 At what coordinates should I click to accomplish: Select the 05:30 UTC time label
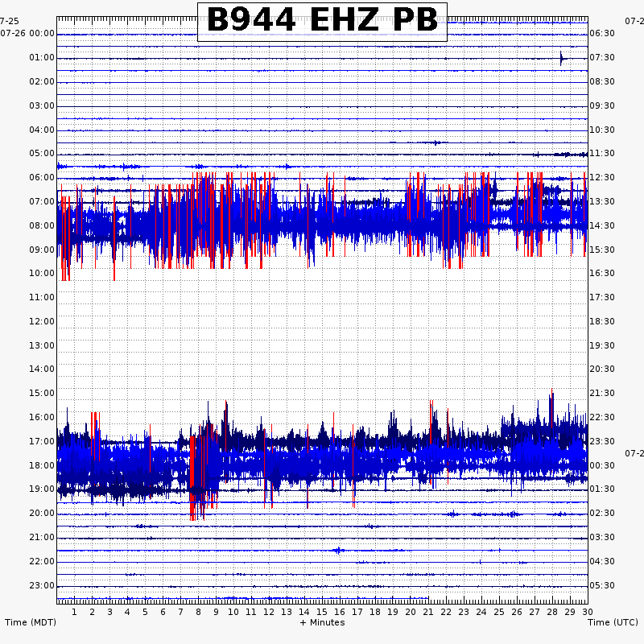pyautogui.click(x=602, y=585)
